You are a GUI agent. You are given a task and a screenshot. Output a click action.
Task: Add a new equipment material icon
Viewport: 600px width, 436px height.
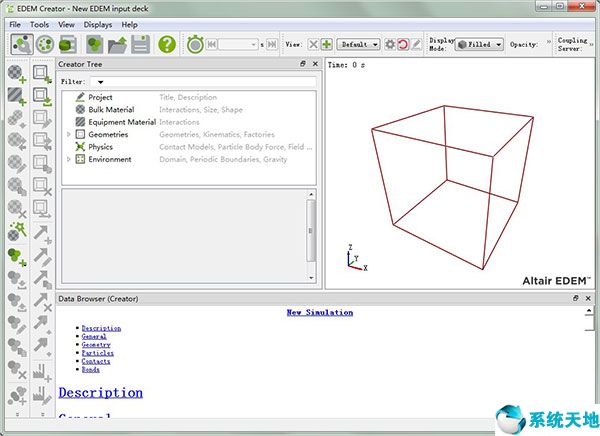pyautogui.click(x=16, y=96)
